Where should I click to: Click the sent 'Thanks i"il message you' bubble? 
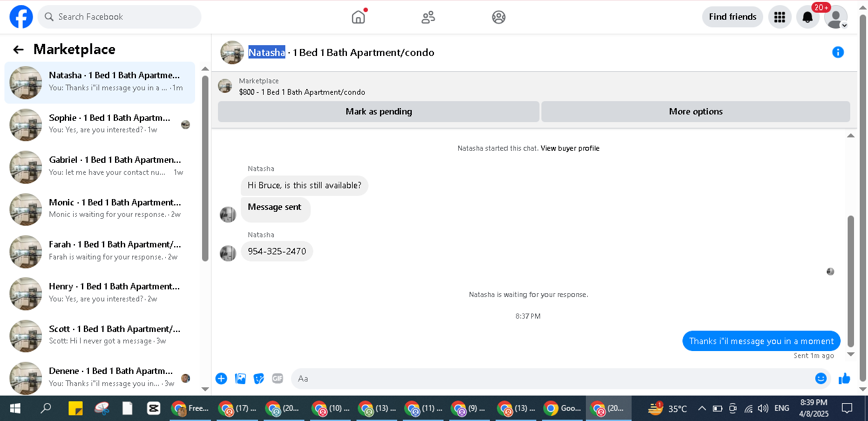point(761,341)
